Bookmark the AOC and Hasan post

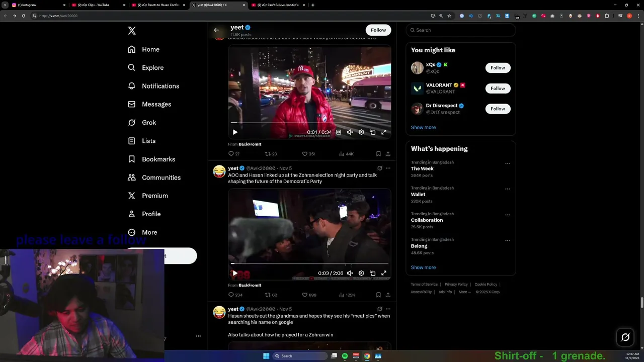coord(378,295)
